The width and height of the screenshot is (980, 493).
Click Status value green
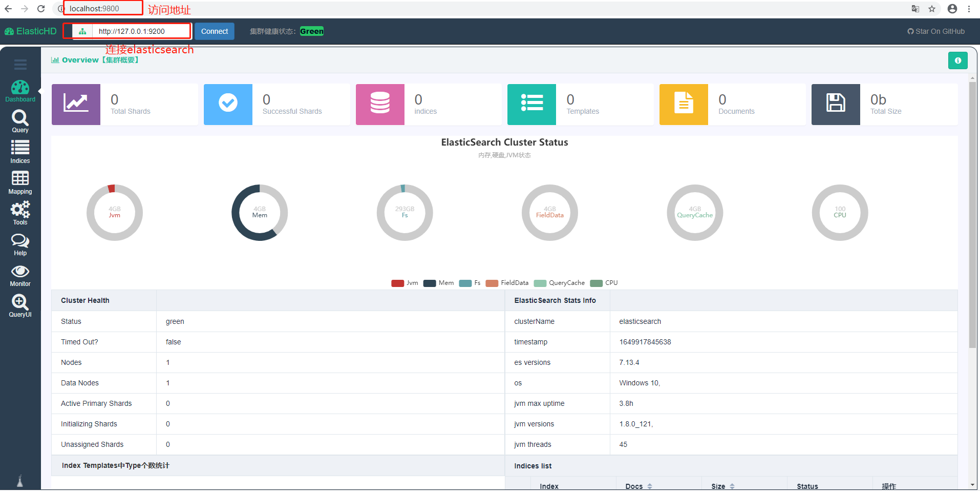(x=175, y=321)
